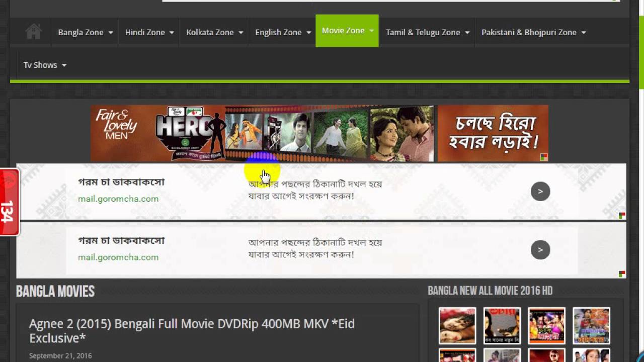Expand the Tv Shows dropdown

[45, 65]
